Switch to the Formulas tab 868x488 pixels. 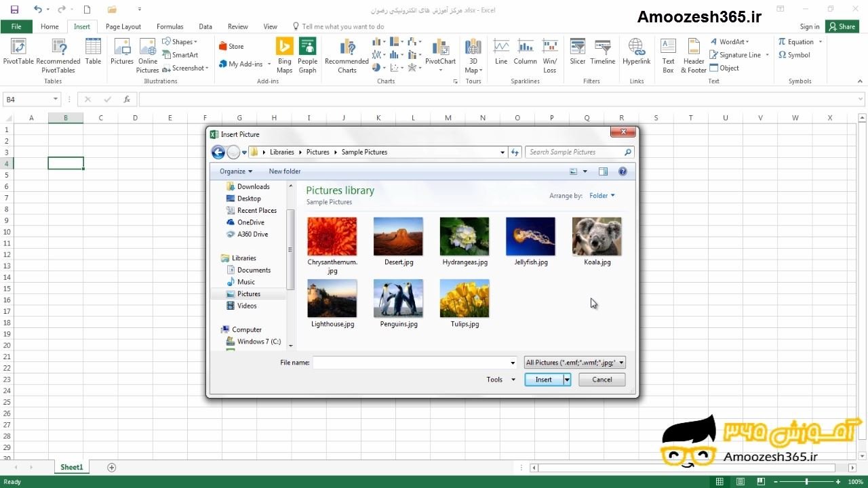pyautogui.click(x=170, y=26)
